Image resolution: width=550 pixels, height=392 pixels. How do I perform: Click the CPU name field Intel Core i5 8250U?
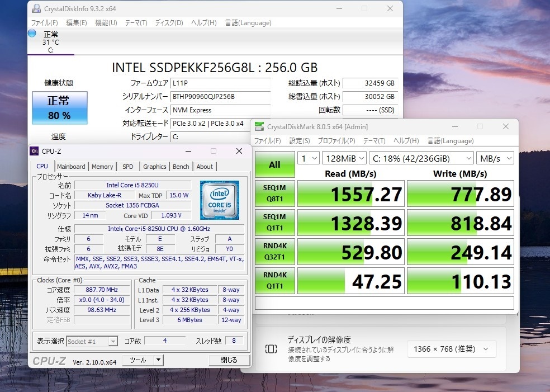pyautogui.click(x=132, y=185)
